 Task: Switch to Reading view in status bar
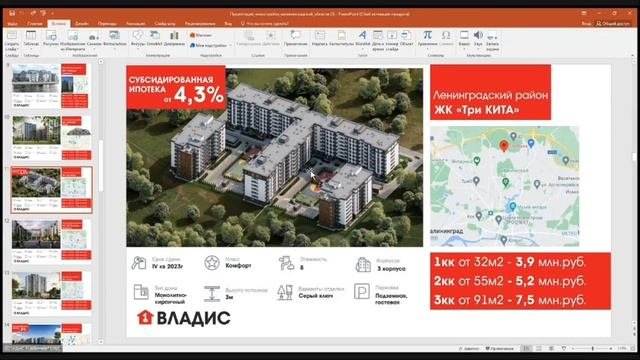pyautogui.click(x=551, y=349)
